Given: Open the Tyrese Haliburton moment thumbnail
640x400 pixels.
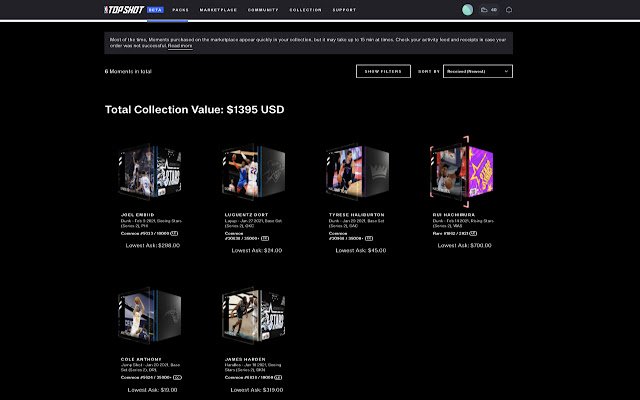Looking at the screenshot, I should tap(358, 172).
